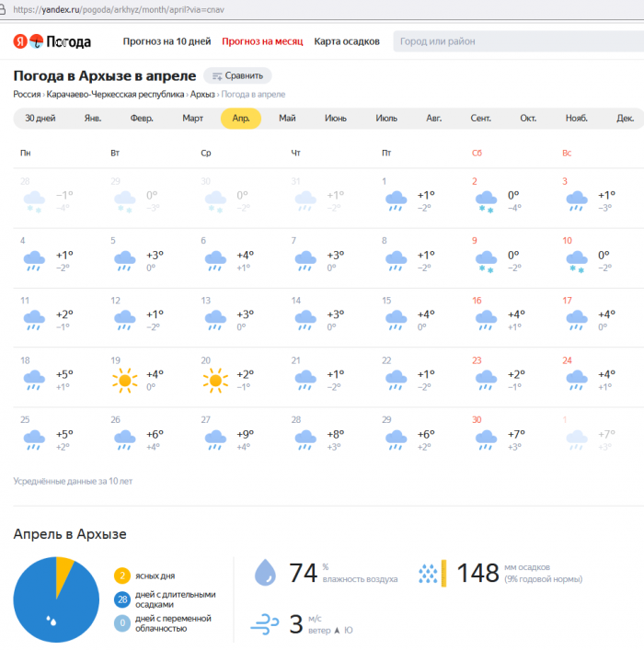Click the yellow segment of pie chart
The height and width of the screenshot is (650, 644).
63,574
